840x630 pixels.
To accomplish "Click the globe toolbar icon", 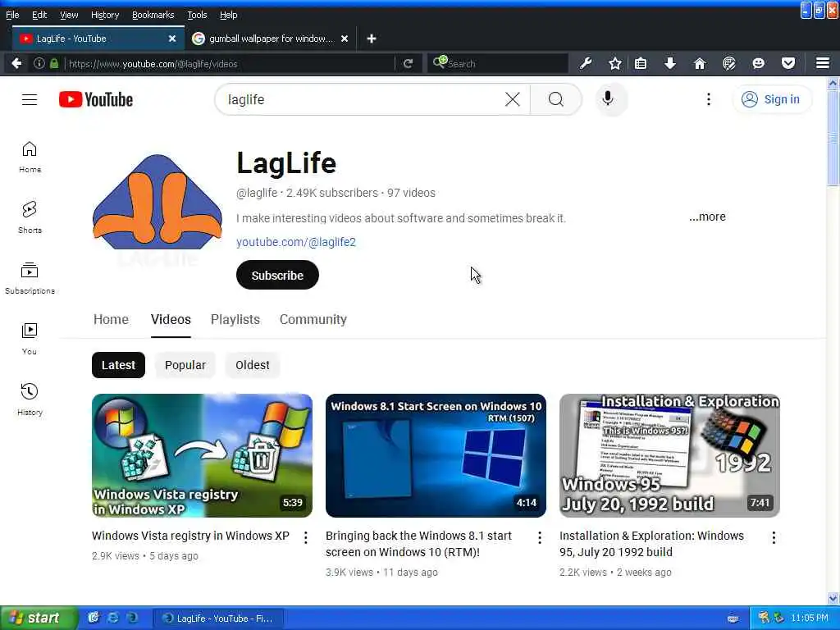I will (x=728, y=64).
